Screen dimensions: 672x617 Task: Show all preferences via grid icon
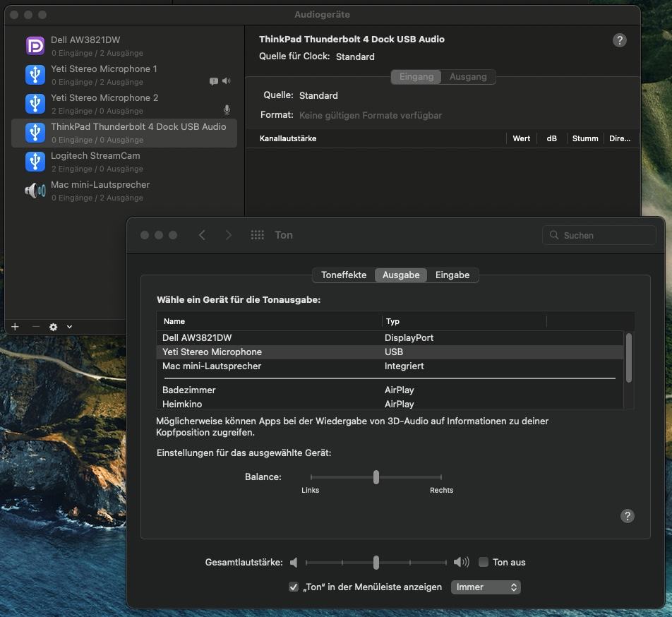(x=257, y=235)
